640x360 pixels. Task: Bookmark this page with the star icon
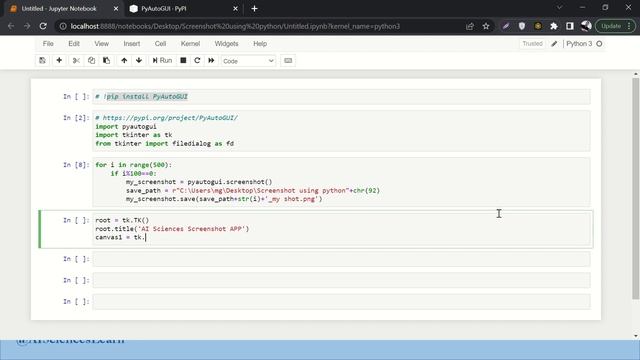[486, 26]
